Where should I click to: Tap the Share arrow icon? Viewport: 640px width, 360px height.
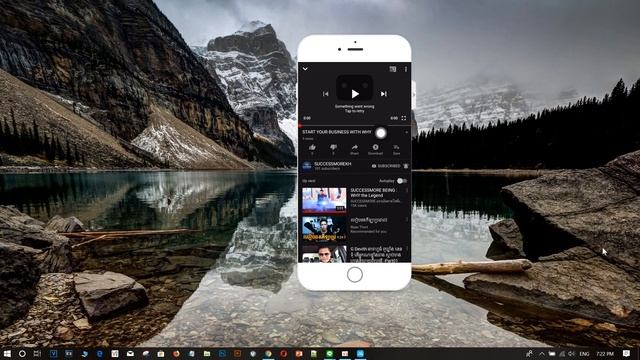pyautogui.click(x=354, y=147)
